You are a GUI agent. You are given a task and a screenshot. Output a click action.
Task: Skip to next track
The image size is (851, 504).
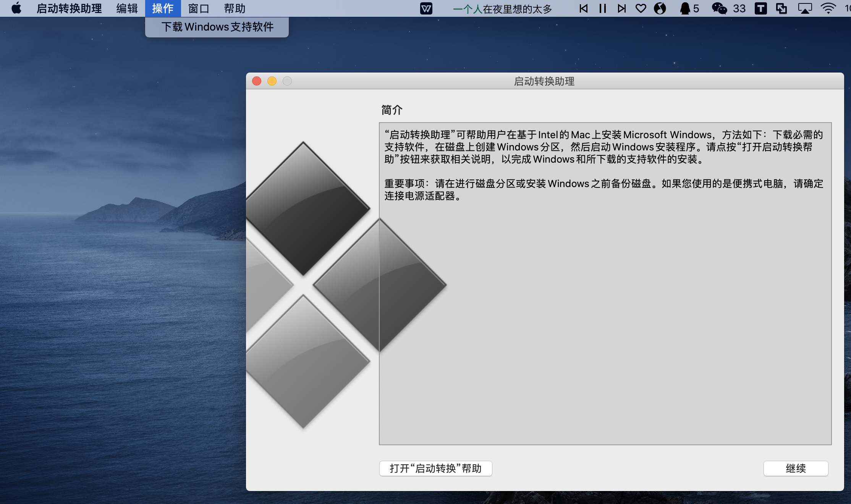pos(622,8)
